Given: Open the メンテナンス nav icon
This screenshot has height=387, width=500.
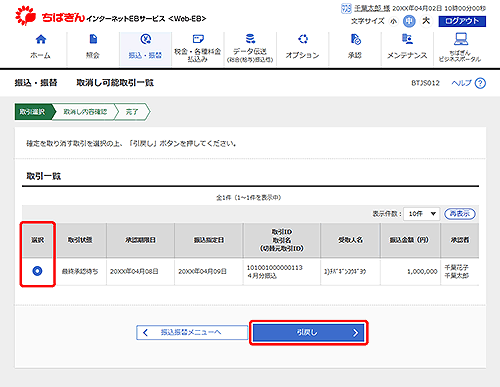Looking at the screenshot, I should [x=407, y=39].
